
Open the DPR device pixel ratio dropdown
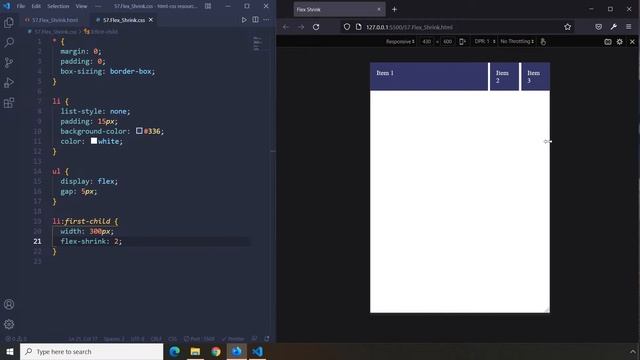point(485,42)
